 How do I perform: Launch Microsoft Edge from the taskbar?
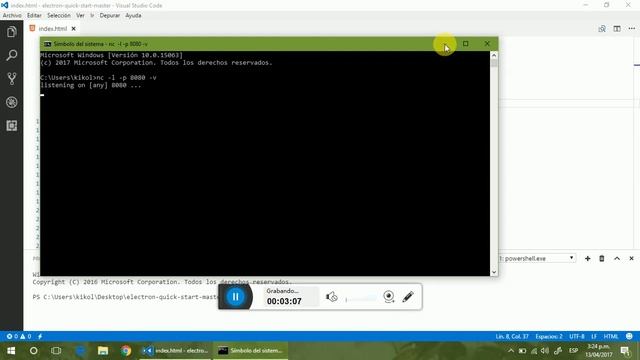tap(80, 351)
